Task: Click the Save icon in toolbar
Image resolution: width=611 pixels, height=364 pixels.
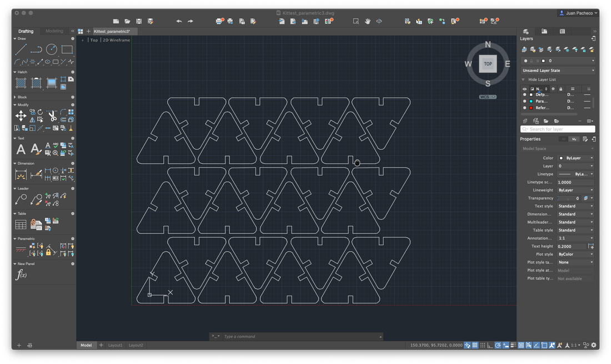Action: pos(139,21)
